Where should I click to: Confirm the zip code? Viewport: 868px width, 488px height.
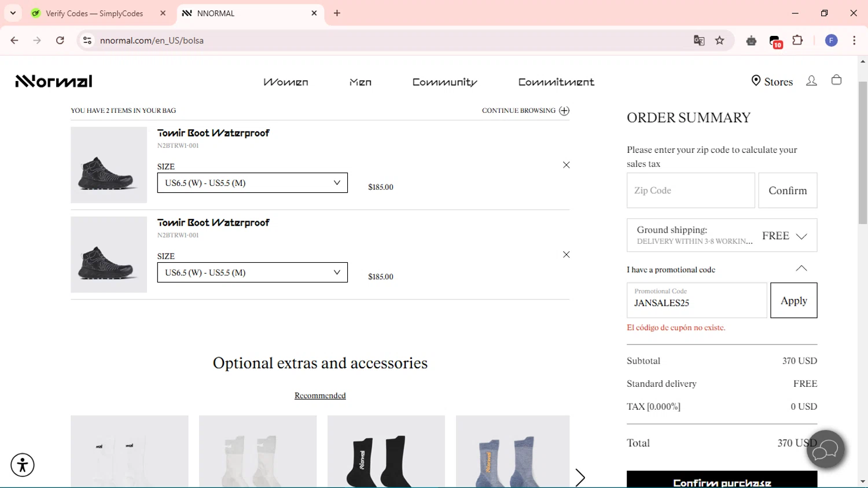(788, 190)
